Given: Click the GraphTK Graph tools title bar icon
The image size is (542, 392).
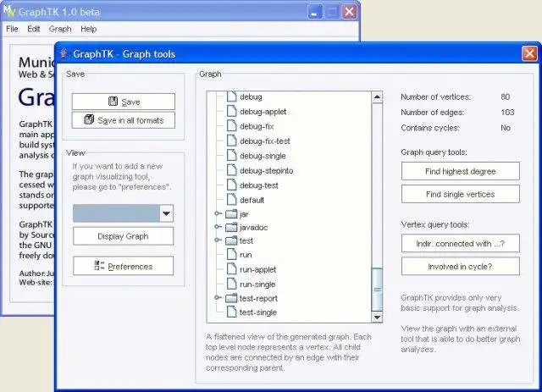Looking at the screenshot, I should 64,53.
